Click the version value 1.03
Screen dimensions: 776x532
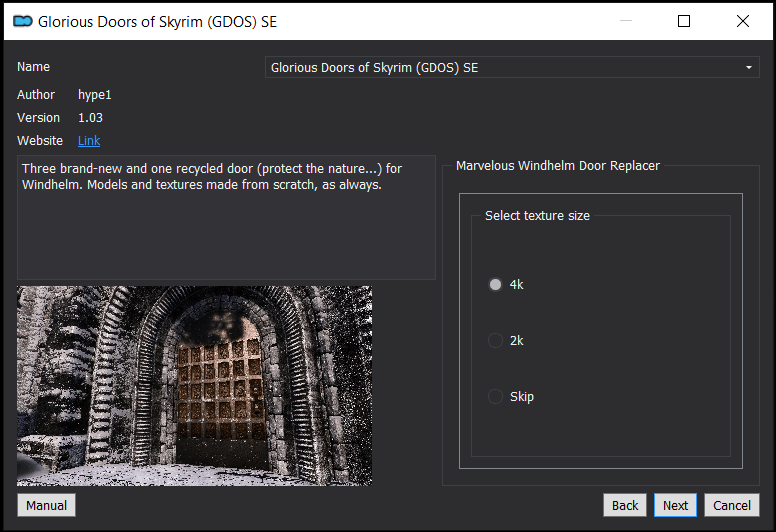[91, 118]
